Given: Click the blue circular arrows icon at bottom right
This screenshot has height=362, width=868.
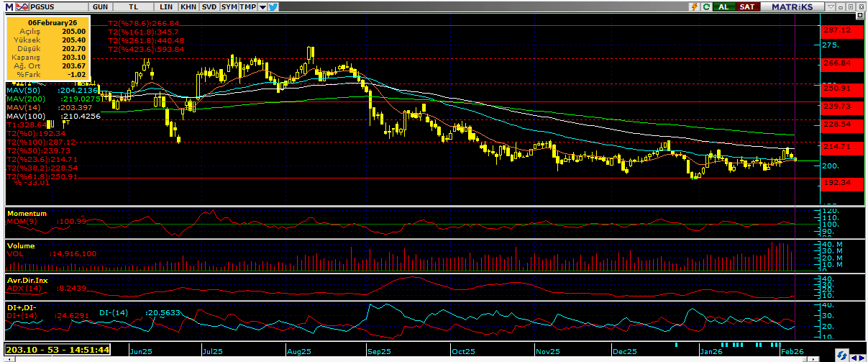Looking at the screenshot, I should [x=841, y=355].
